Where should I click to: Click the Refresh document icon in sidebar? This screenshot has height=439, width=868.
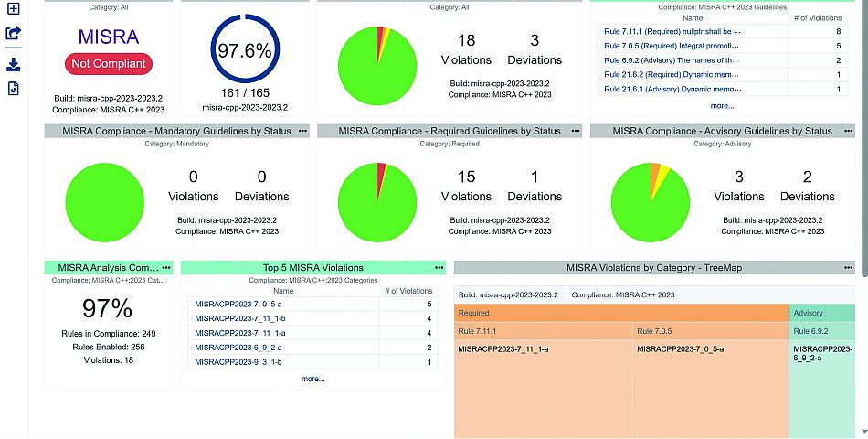13,89
